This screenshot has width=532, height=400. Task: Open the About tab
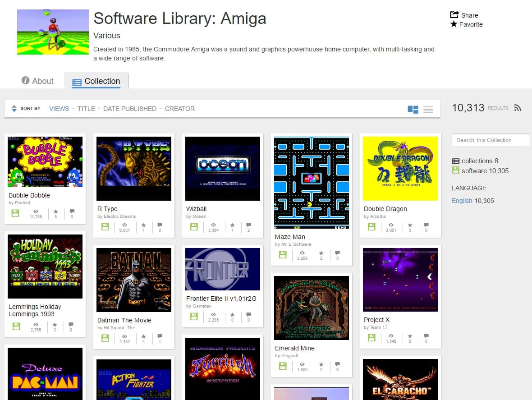click(x=37, y=81)
